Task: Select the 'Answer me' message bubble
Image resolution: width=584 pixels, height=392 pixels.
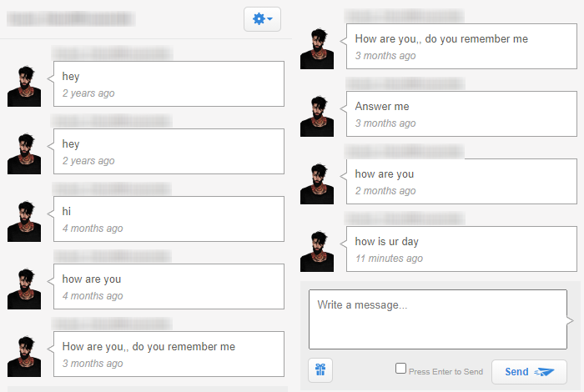Action: 461,114
